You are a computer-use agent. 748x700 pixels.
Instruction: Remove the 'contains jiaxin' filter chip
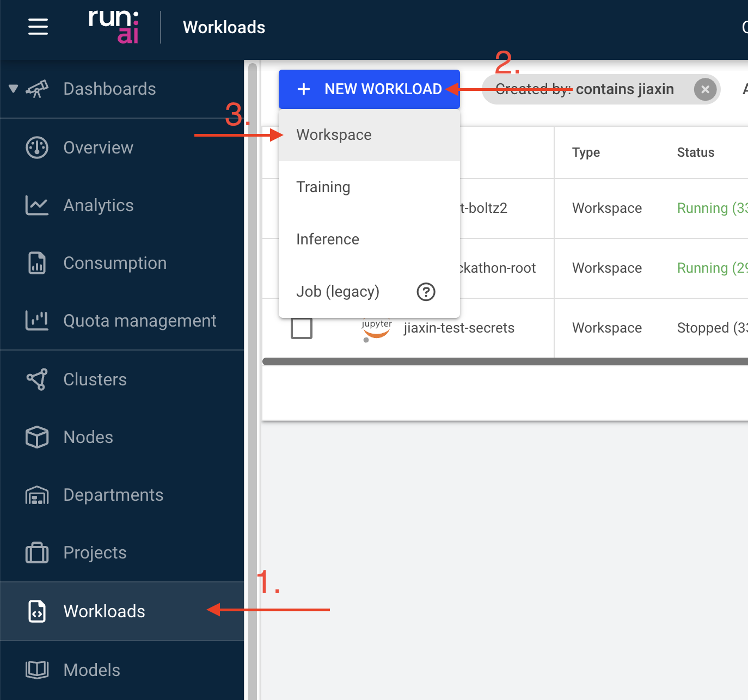point(705,89)
